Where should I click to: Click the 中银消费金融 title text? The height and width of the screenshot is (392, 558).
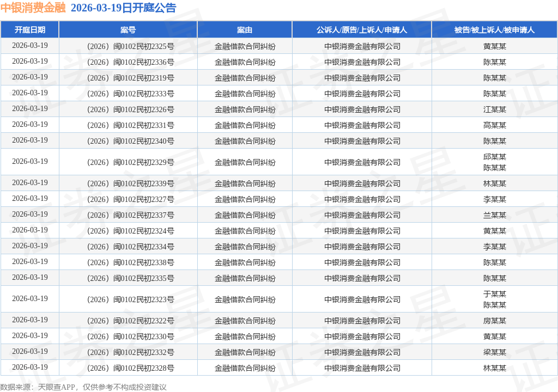pos(33,8)
